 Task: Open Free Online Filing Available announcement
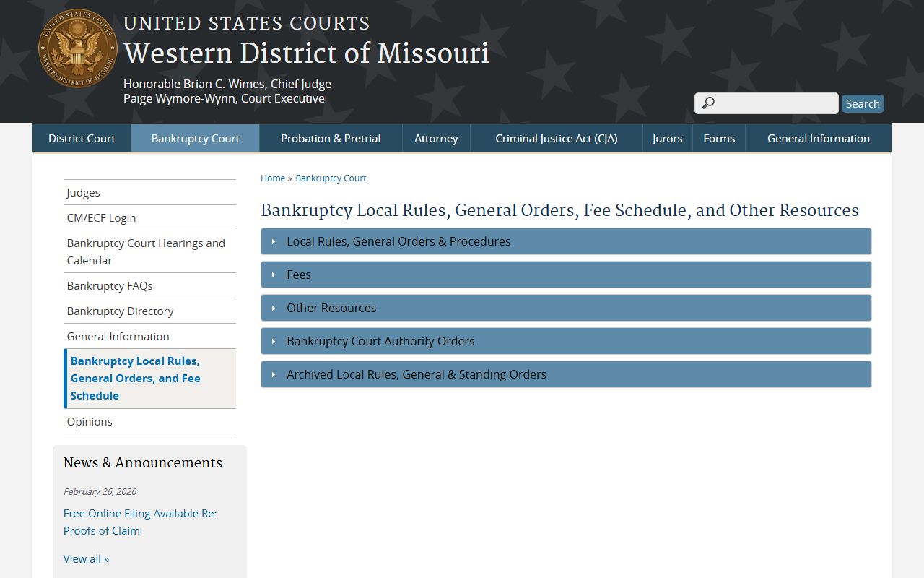click(140, 522)
